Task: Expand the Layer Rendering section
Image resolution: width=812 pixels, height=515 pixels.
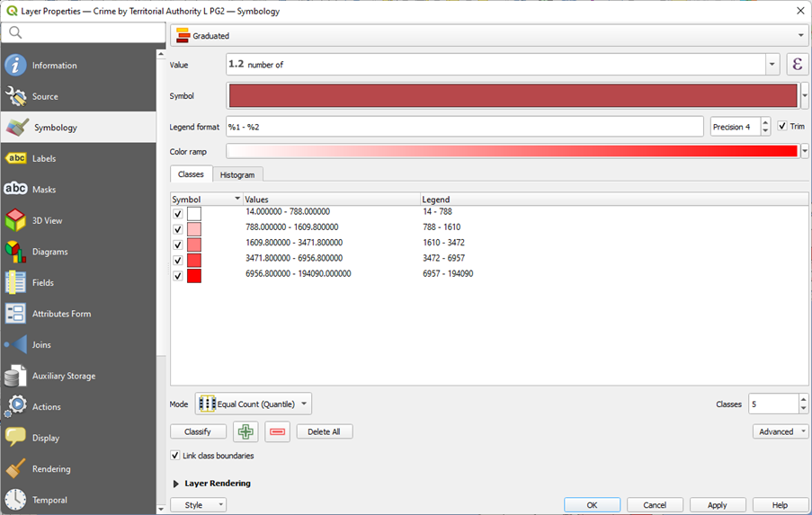Action: point(176,484)
